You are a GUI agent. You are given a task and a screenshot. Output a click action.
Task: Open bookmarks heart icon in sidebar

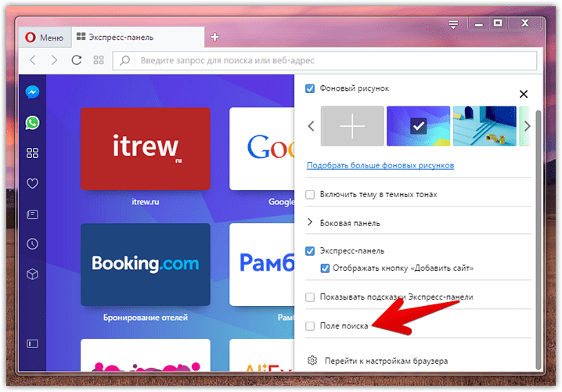tap(32, 183)
